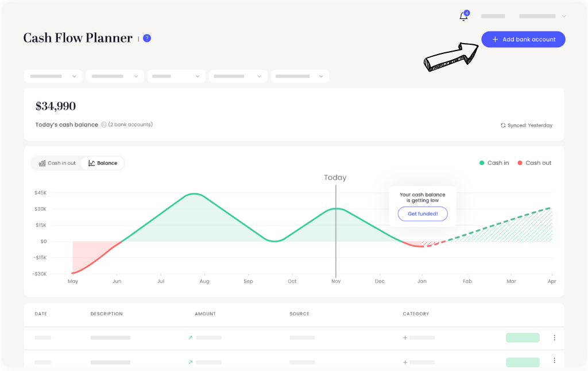The image size is (588, 371).
Task: Click the Add bank account button
Action: pos(523,39)
